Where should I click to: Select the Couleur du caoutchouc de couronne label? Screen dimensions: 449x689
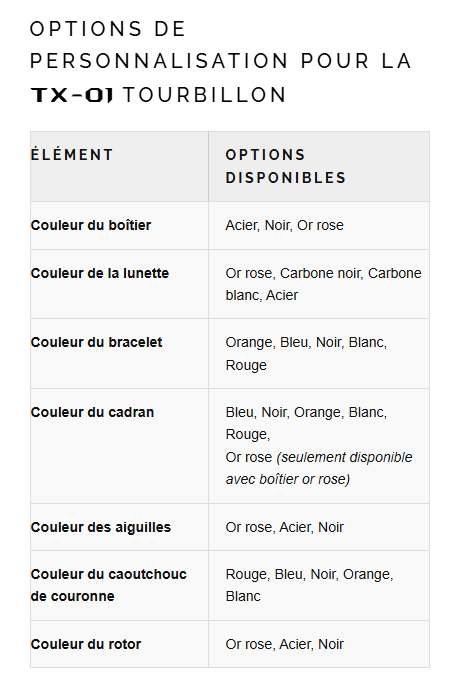click(109, 585)
